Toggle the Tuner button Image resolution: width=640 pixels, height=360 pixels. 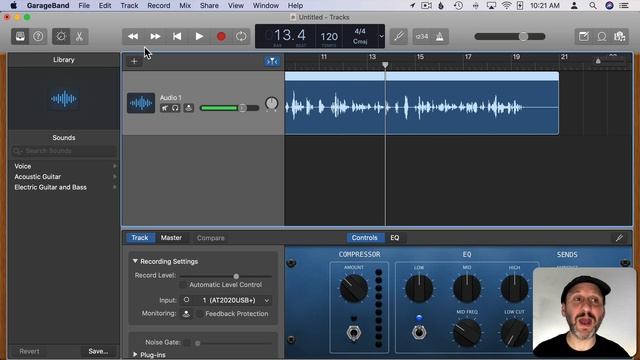(x=399, y=36)
